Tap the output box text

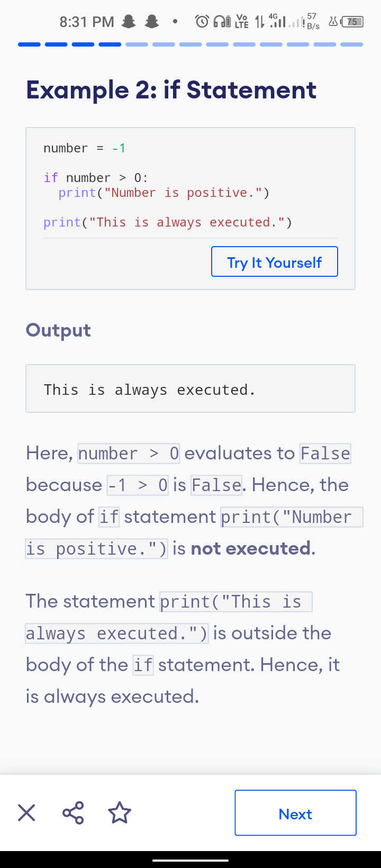pyautogui.click(x=150, y=390)
